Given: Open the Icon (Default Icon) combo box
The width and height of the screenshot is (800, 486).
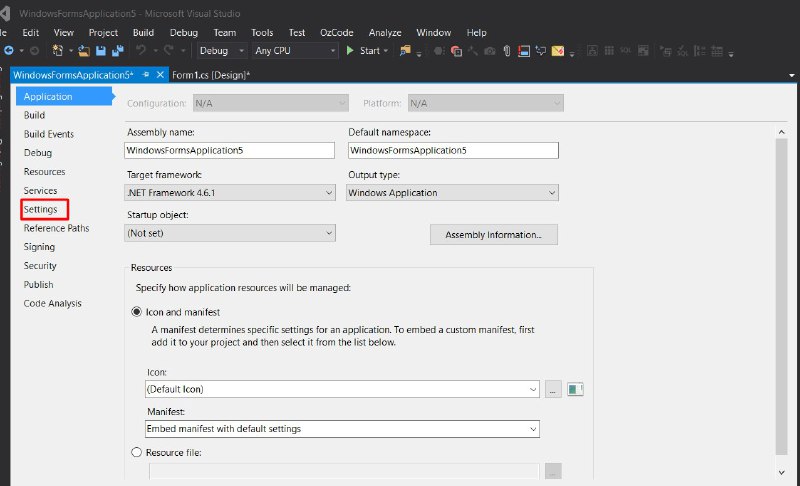Looking at the screenshot, I should point(342,389).
